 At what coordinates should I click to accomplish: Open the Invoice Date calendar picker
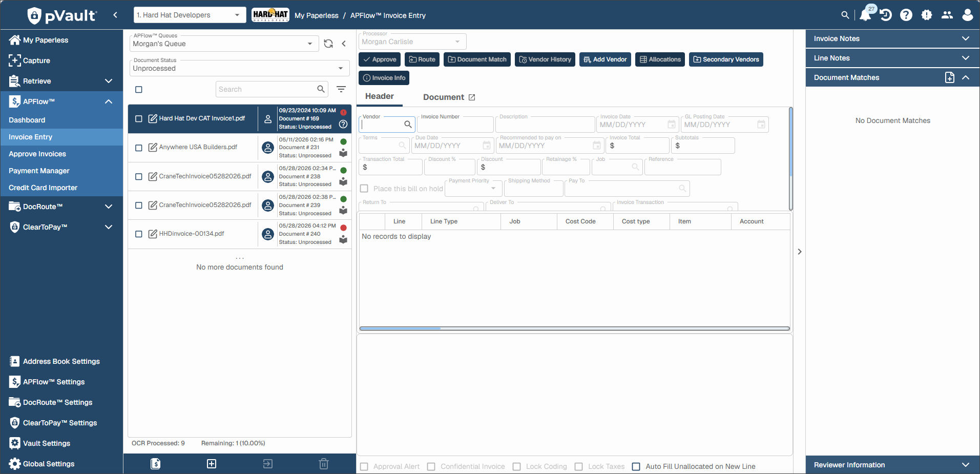671,125
